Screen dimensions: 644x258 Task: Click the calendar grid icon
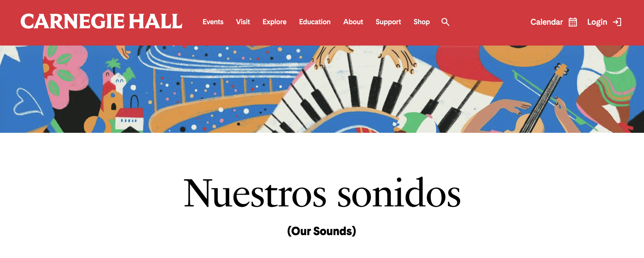click(573, 22)
